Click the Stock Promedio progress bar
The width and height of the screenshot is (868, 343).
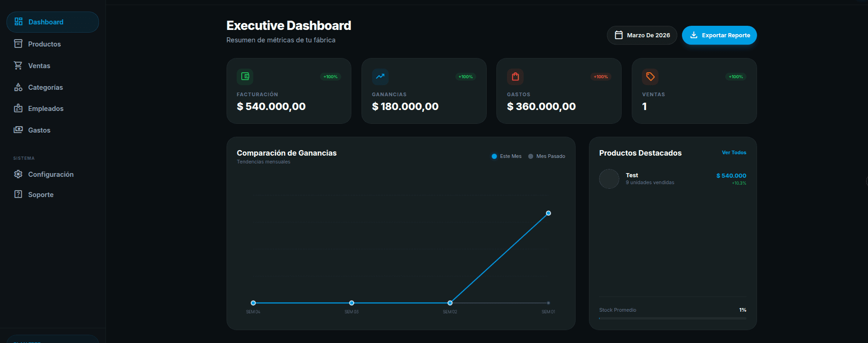672,318
